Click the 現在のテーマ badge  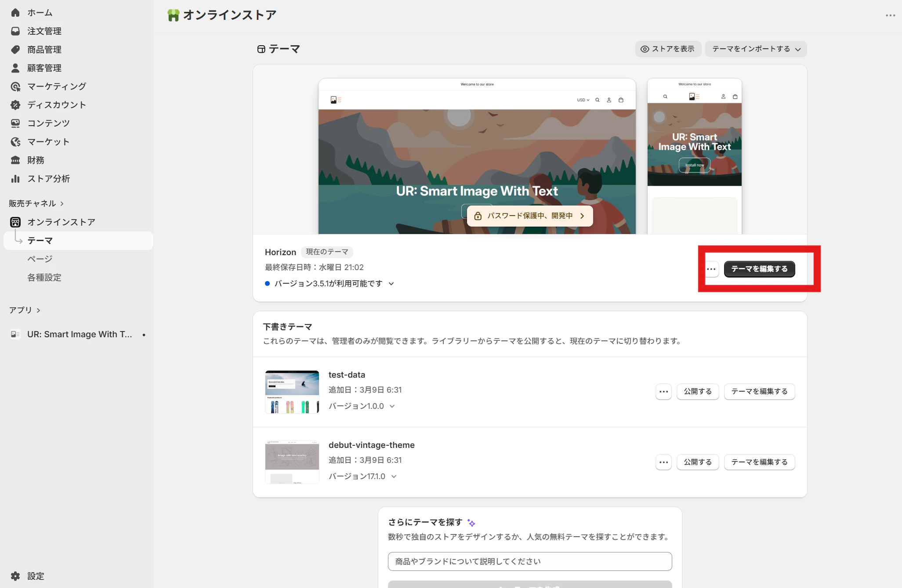click(327, 252)
